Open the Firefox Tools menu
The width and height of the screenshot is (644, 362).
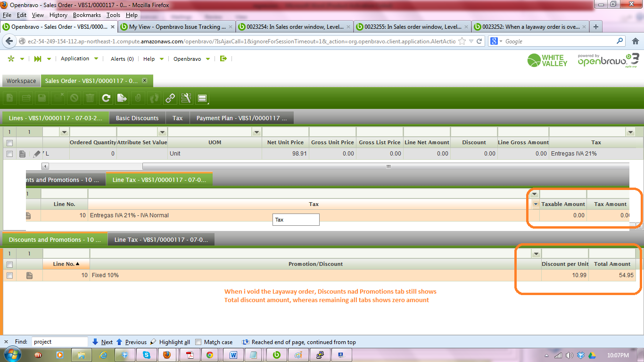[x=113, y=15]
